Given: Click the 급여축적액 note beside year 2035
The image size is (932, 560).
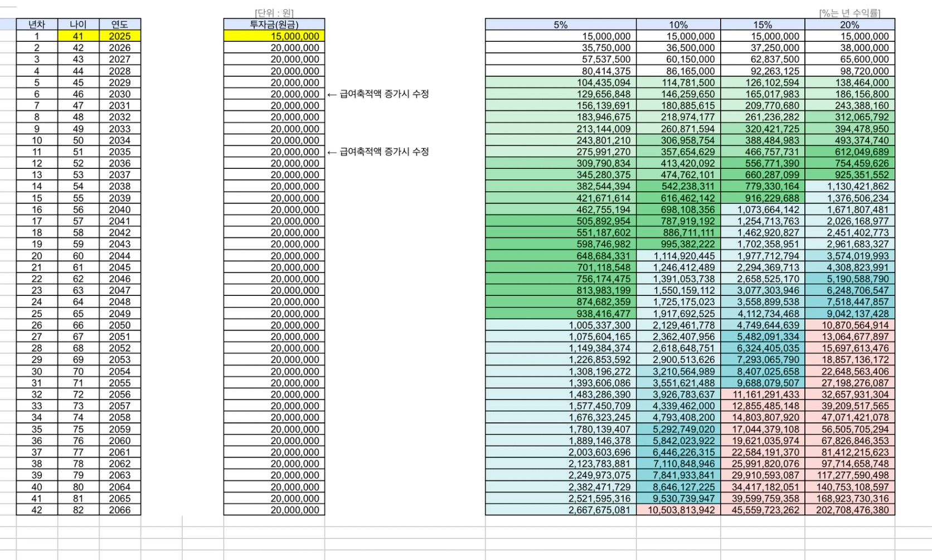Looking at the screenshot, I should tap(378, 152).
